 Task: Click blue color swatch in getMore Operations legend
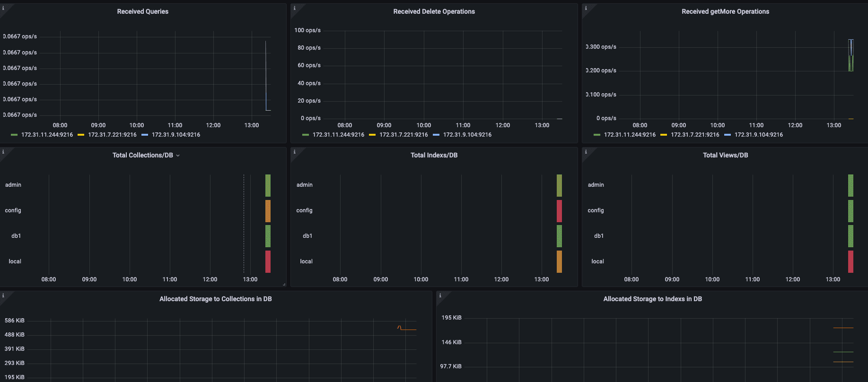(x=728, y=135)
